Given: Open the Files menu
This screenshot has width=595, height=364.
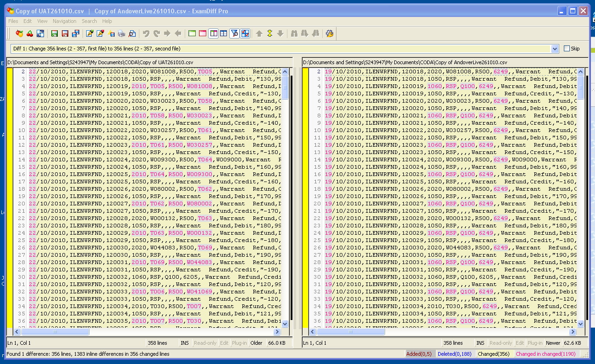Looking at the screenshot, I should [13, 21].
